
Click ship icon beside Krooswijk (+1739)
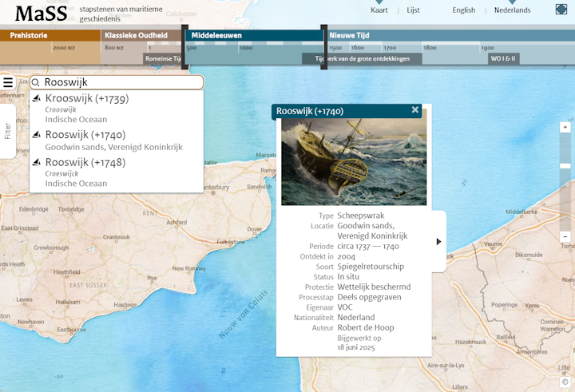click(x=37, y=98)
